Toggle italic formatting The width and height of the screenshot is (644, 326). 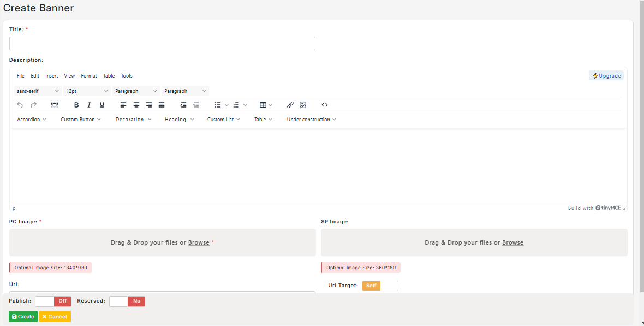pyautogui.click(x=89, y=105)
